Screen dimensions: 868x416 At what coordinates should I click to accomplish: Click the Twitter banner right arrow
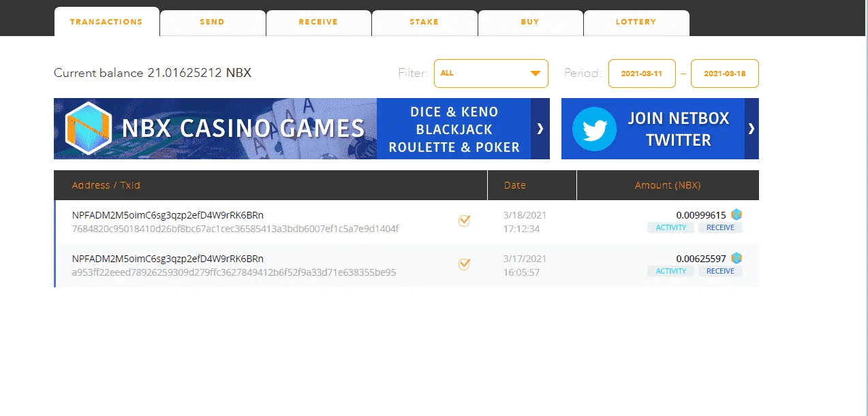(x=751, y=129)
